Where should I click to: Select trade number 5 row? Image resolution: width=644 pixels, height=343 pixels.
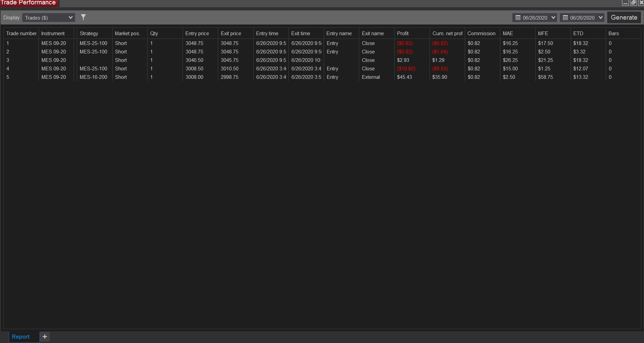click(x=322, y=77)
